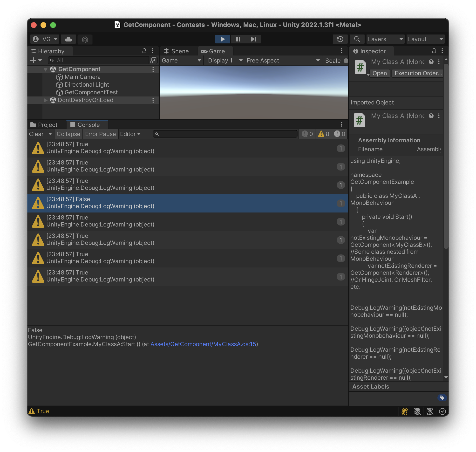The height and width of the screenshot is (452, 476).
Task: Click the Pause button
Action: [238, 39]
